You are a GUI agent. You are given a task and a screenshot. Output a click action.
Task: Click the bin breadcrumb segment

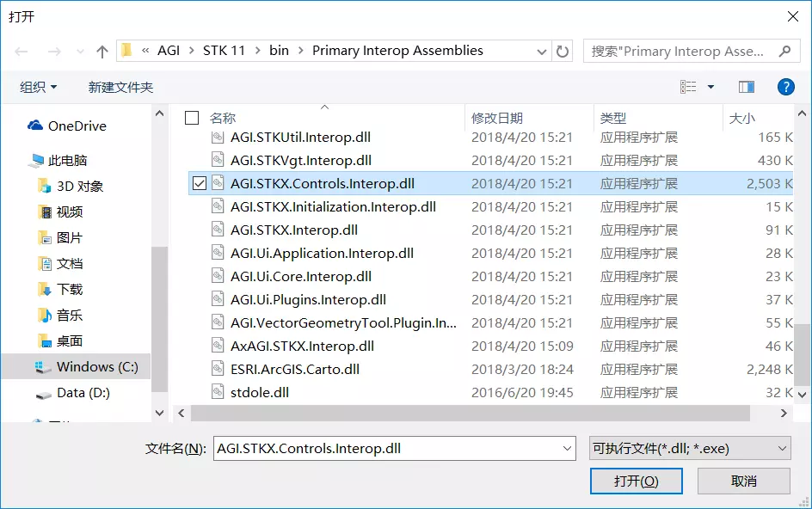(x=279, y=51)
